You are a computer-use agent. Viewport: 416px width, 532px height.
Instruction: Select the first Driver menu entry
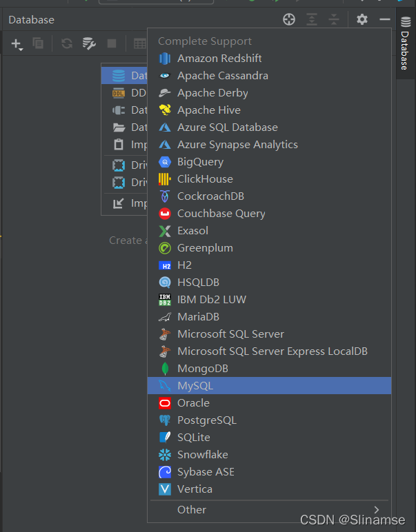[x=124, y=165]
